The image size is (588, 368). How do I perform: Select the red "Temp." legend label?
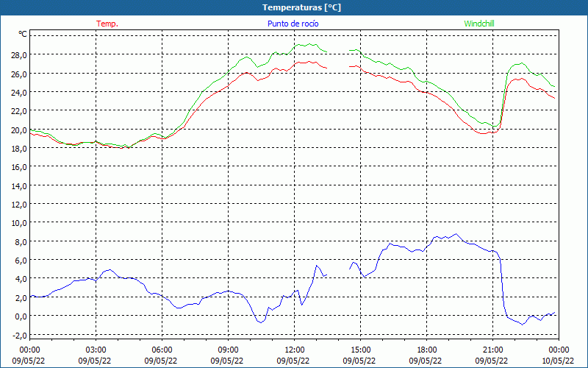pyautogui.click(x=107, y=24)
